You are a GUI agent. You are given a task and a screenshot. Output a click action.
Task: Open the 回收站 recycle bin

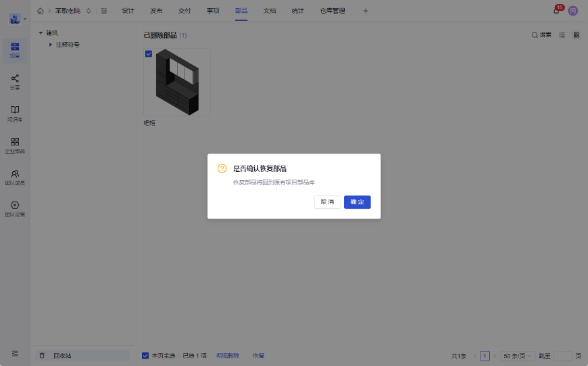pos(82,355)
